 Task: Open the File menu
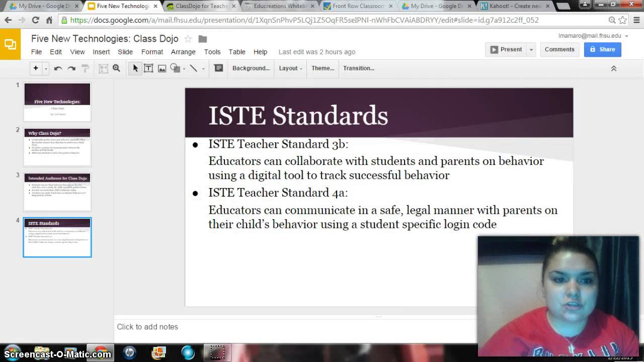(37, 52)
